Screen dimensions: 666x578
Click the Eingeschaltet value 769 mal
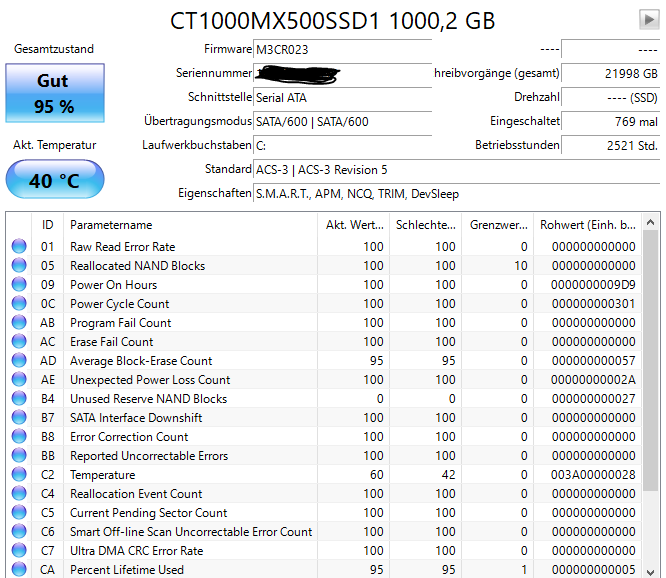pos(610,121)
